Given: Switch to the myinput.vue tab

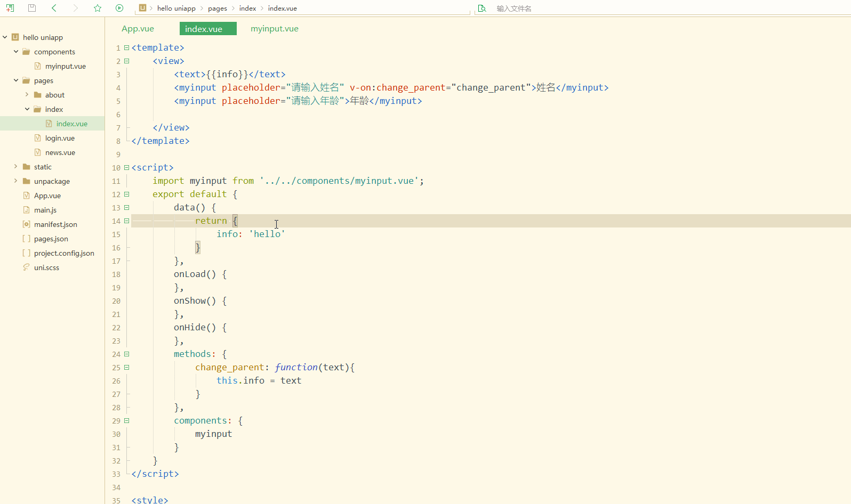Looking at the screenshot, I should point(275,29).
